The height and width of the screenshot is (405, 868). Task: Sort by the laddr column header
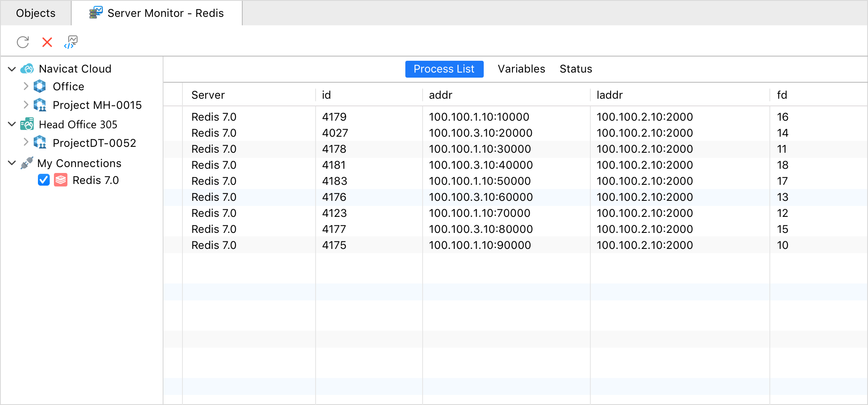[x=680, y=95]
